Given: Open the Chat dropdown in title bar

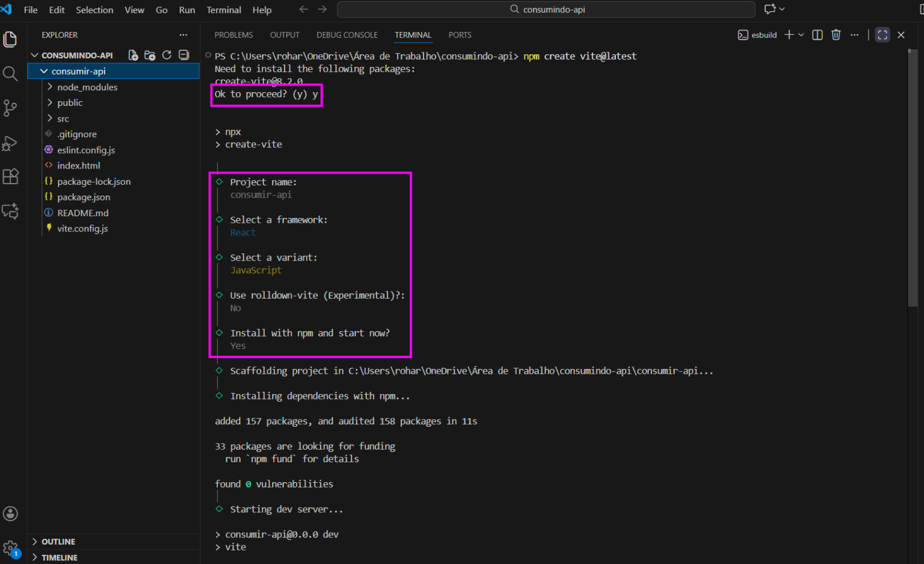Looking at the screenshot, I should tap(782, 10).
